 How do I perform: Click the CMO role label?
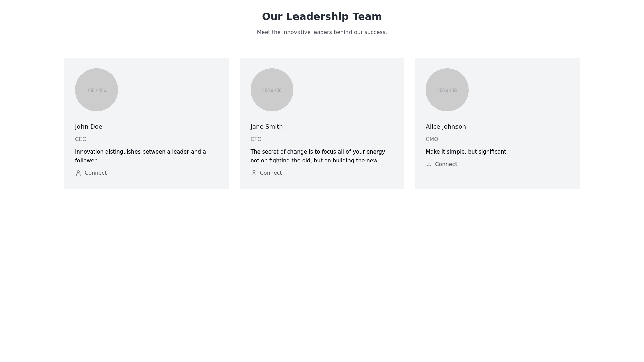[432, 139]
